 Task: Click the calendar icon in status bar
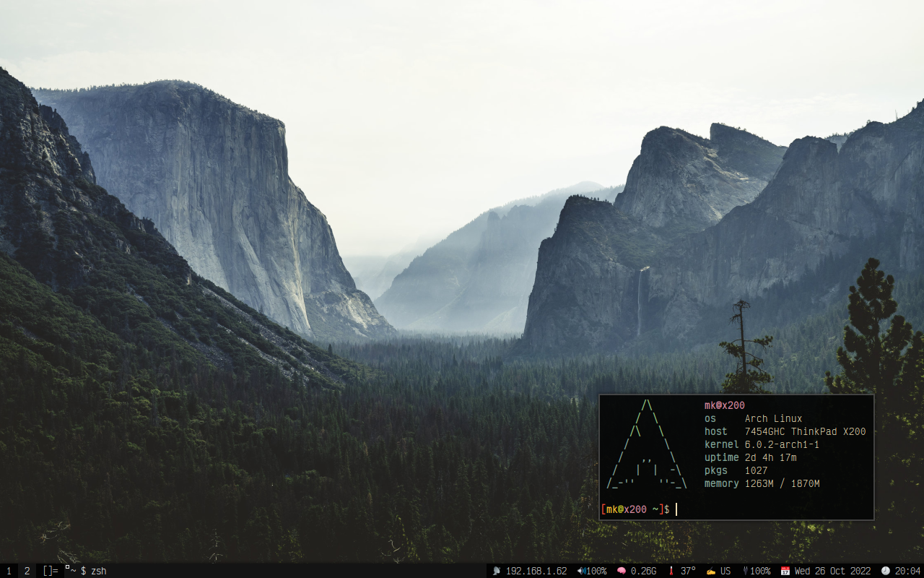785,571
